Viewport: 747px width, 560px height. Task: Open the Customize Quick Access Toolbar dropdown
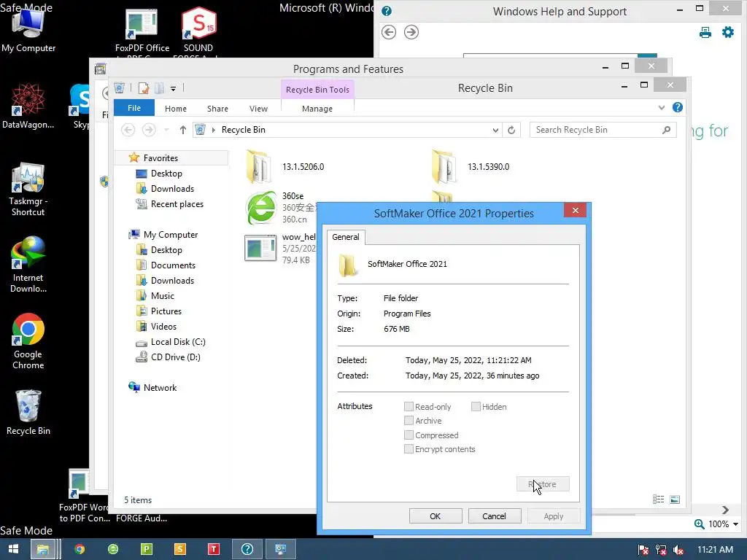tap(173, 88)
